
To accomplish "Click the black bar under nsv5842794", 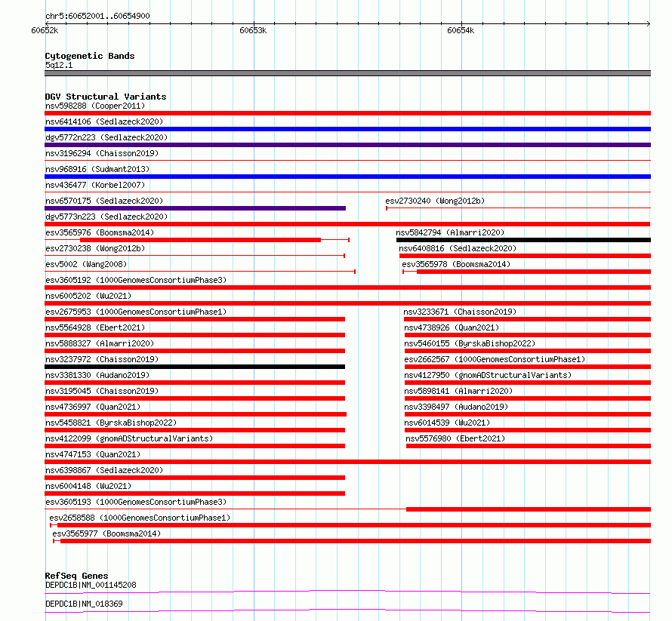I will pyautogui.click(x=524, y=240).
